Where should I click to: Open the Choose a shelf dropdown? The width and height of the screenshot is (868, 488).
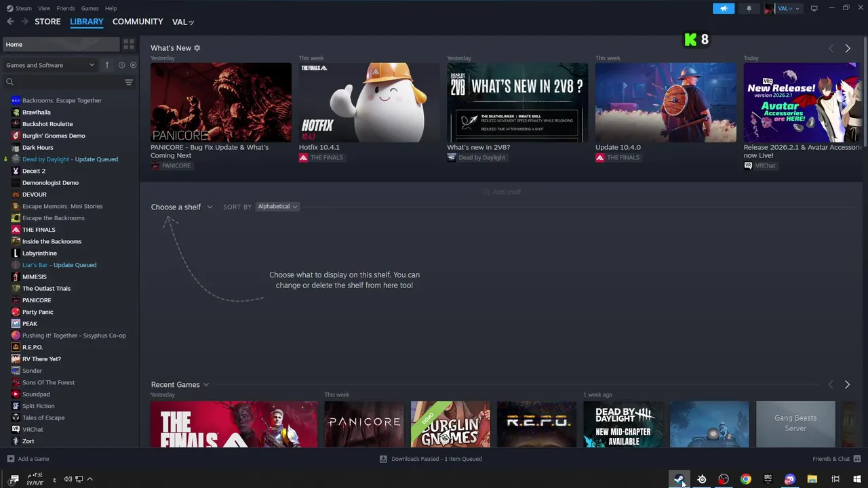tap(182, 207)
